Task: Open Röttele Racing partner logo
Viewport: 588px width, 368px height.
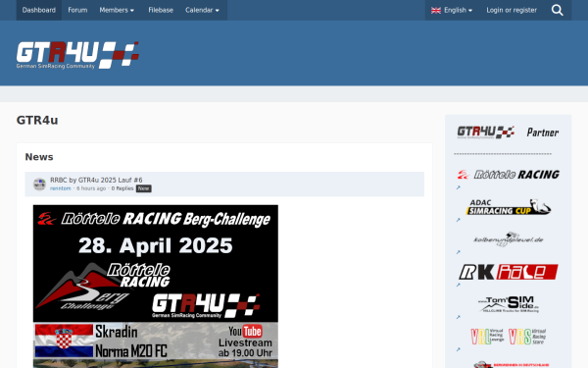Action: [x=508, y=175]
